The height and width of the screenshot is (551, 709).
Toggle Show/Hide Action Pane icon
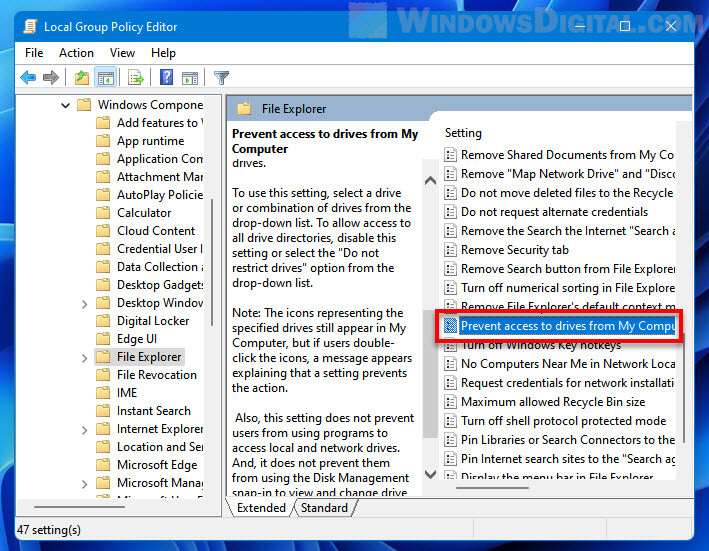coord(190,77)
